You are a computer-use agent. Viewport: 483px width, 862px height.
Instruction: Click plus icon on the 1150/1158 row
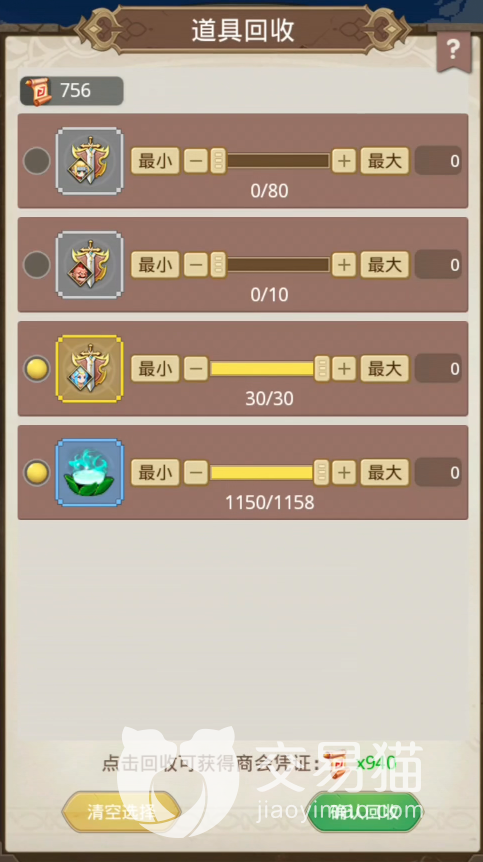pyautogui.click(x=344, y=473)
